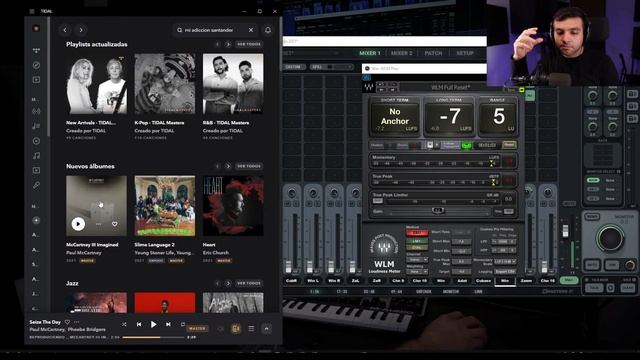Open the playlists icon in TIDAL sidebar

(x=36, y=126)
